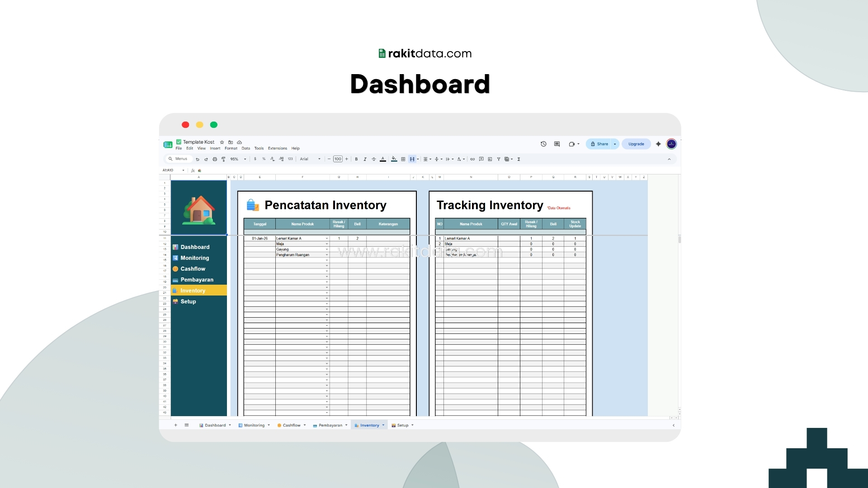Open the File menu
This screenshot has width=868, height=488.
tap(179, 148)
